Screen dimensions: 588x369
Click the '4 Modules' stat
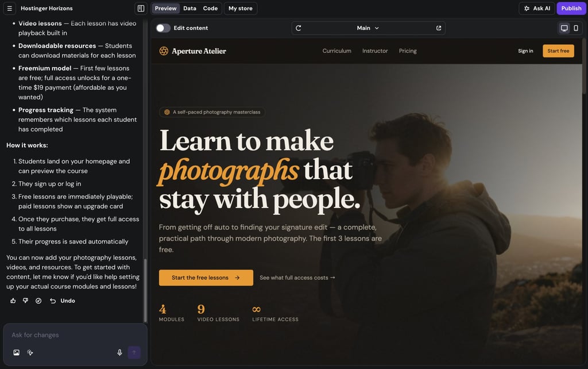tap(171, 313)
